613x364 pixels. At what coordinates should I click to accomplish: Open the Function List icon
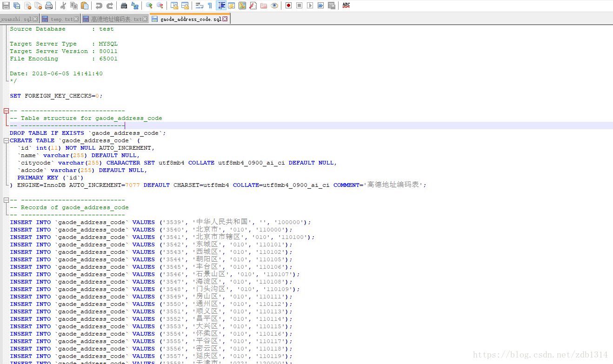tap(253, 6)
